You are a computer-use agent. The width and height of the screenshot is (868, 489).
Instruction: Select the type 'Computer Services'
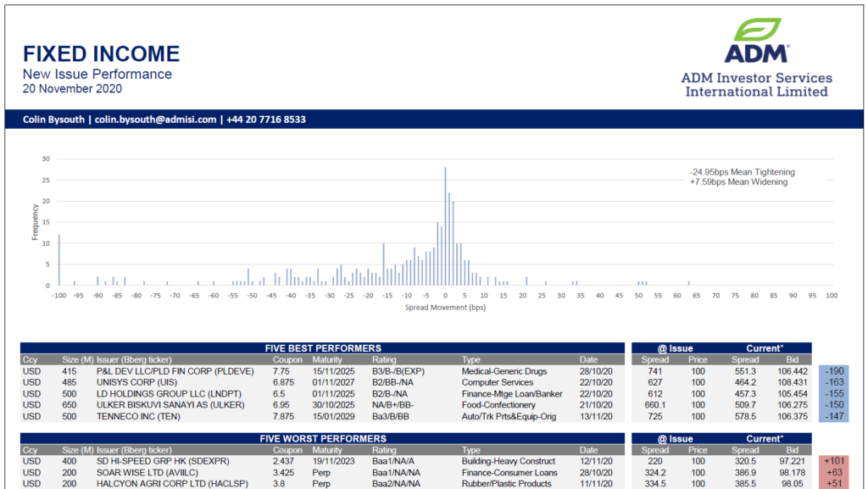pos(497,383)
